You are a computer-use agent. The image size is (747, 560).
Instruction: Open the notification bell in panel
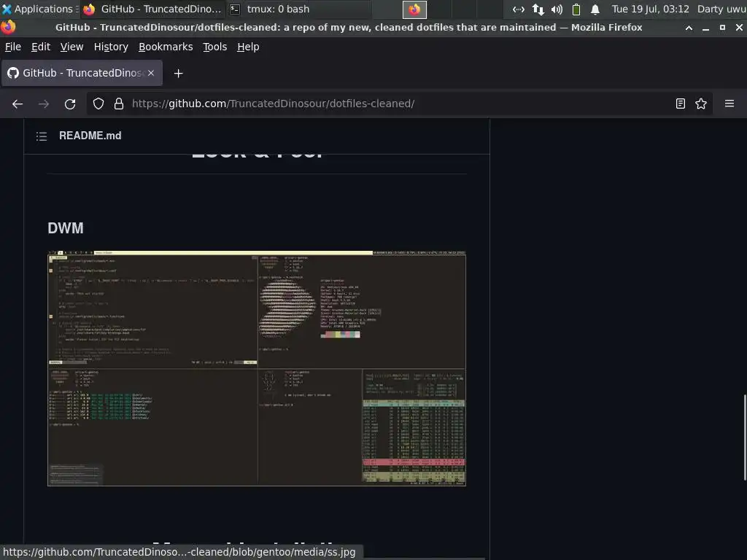click(x=595, y=9)
